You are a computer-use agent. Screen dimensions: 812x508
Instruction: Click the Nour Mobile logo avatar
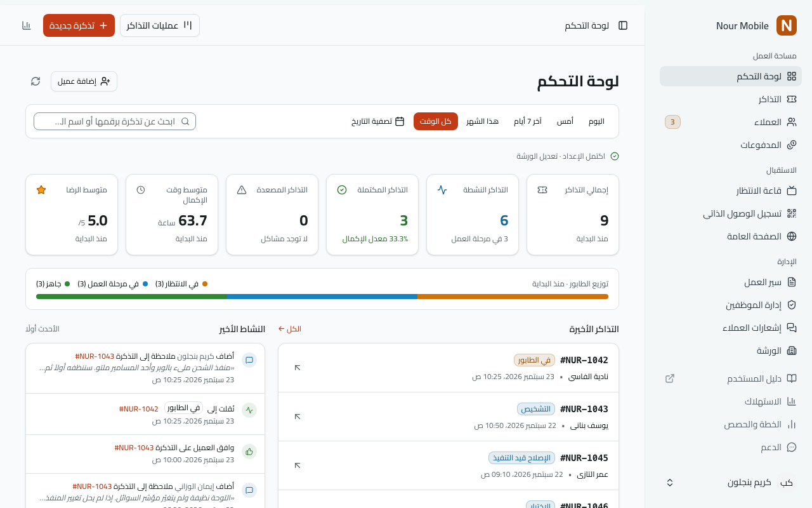[787, 25]
